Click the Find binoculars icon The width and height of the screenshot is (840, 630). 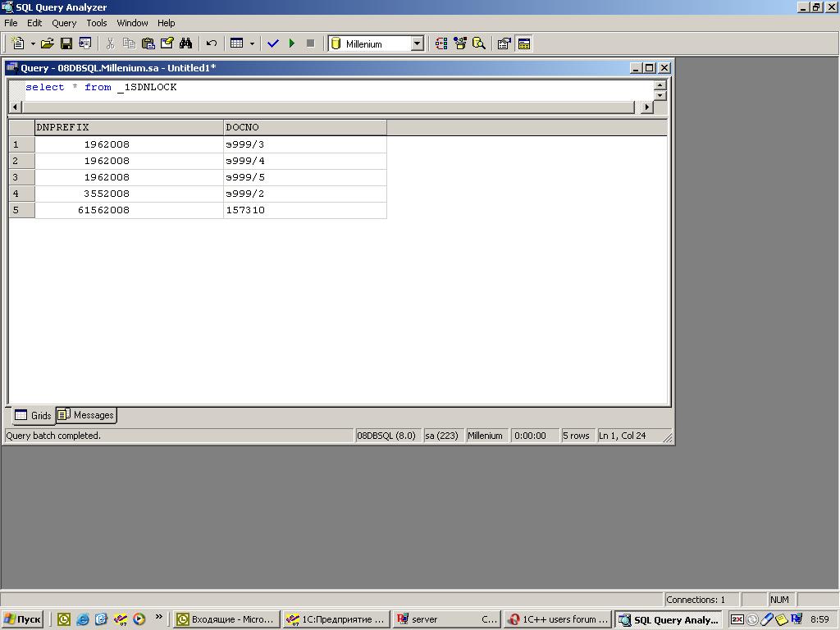tap(185, 43)
